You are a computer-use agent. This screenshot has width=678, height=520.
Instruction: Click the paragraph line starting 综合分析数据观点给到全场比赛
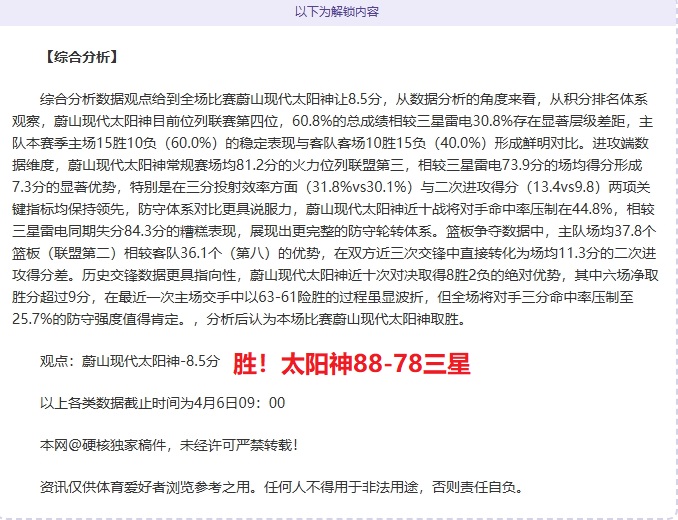click(344, 99)
